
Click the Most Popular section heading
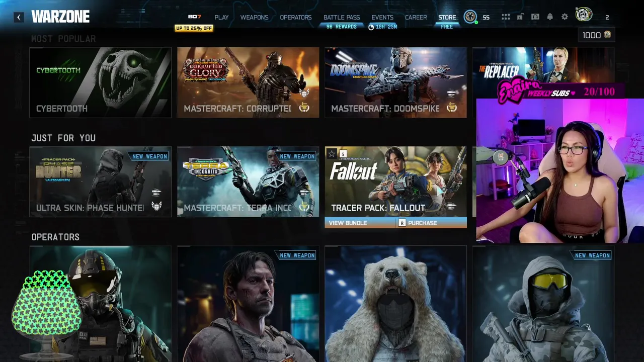63,39
